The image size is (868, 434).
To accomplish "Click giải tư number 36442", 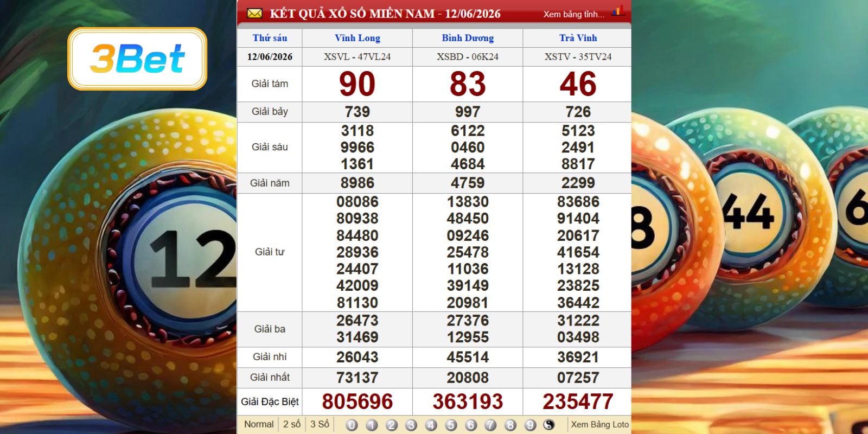I will click(578, 303).
